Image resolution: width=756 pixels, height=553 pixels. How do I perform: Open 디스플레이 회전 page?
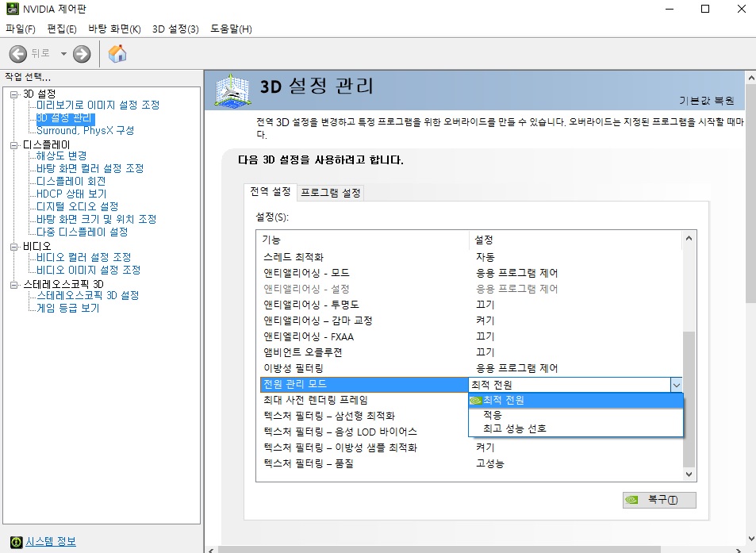click(x=71, y=181)
